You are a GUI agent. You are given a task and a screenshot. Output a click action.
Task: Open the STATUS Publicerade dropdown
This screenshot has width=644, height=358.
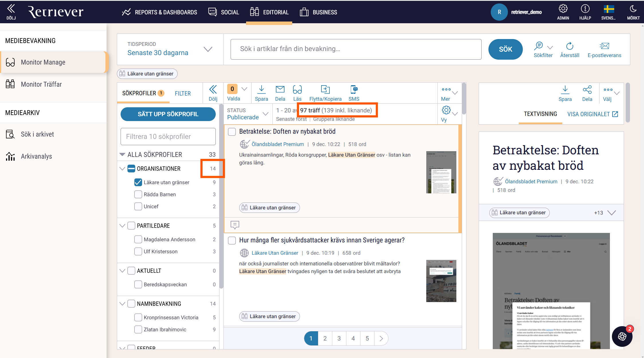click(x=248, y=114)
